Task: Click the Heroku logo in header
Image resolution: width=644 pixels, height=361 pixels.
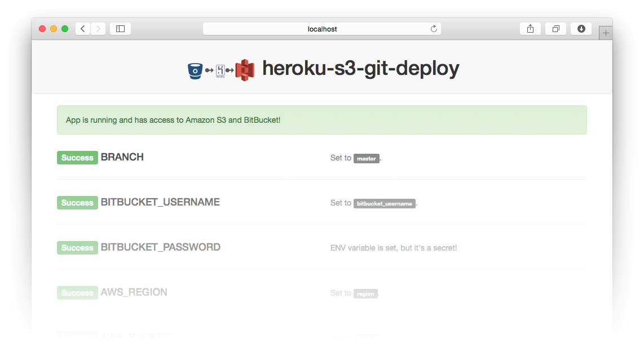Action: click(220, 71)
